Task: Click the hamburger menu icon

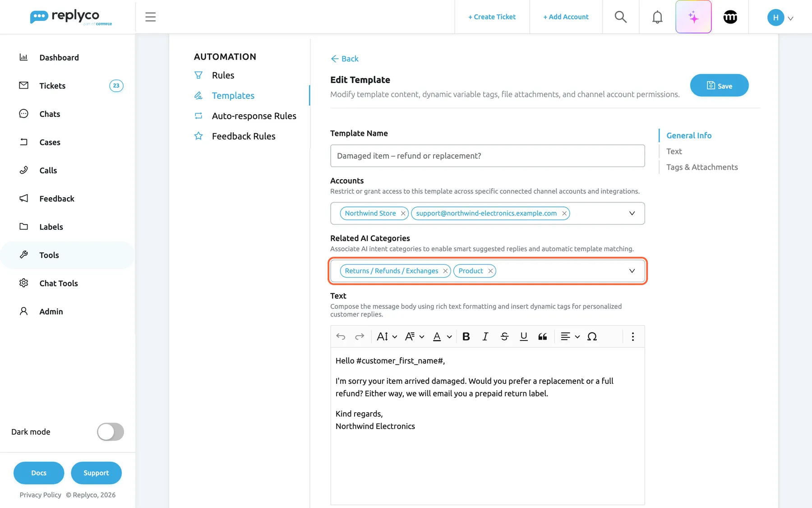Action: coord(151,17)
